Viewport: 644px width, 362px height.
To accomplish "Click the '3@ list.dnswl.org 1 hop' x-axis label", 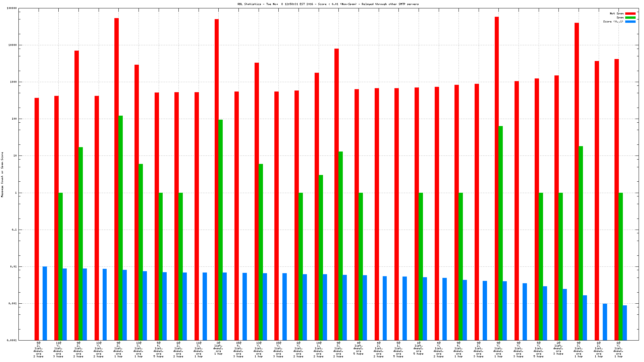I will coord(218,348).
